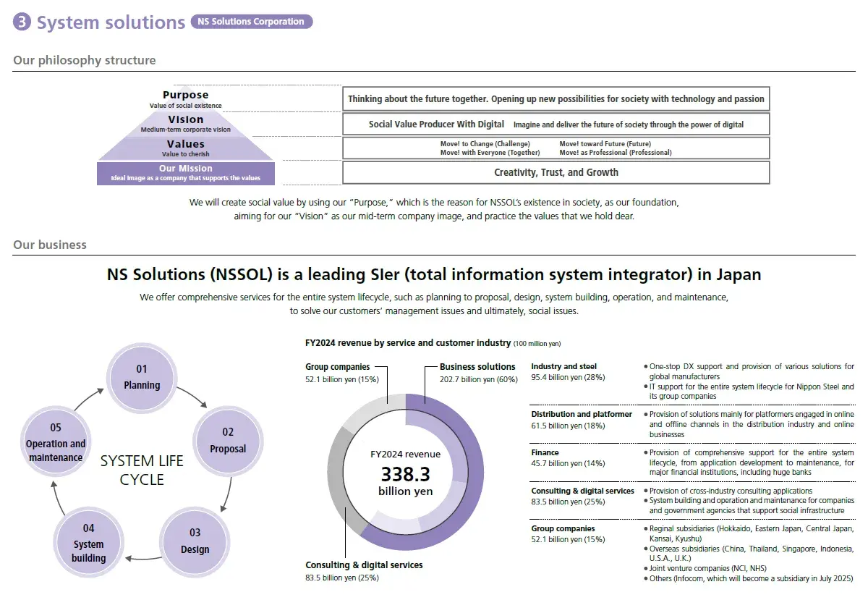Select the Vision tier of the pyramid
This screenshot has width=868, height=600.
(185, 124)
